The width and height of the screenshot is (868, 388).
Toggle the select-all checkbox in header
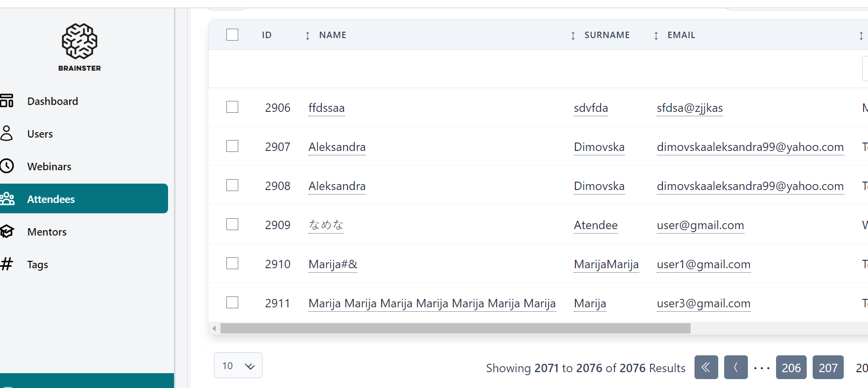pyautogui.click(x=232, y=35)
